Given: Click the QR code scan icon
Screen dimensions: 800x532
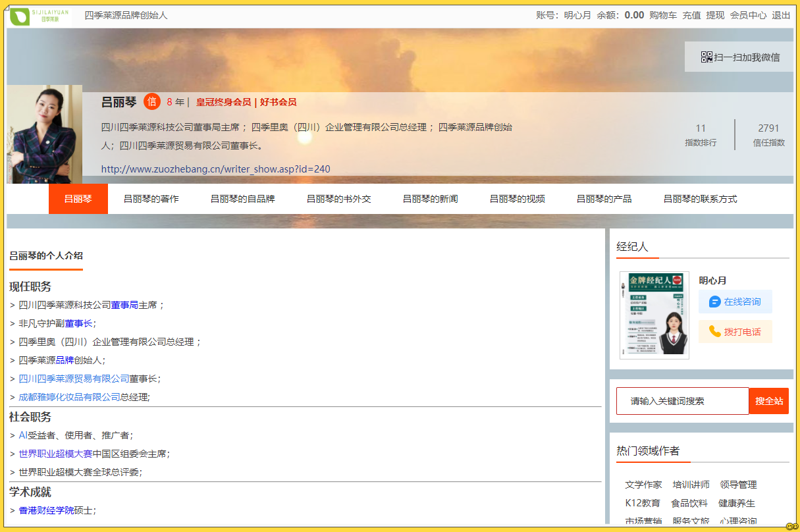Looking at the screenshot, I should tap(707, 57).
